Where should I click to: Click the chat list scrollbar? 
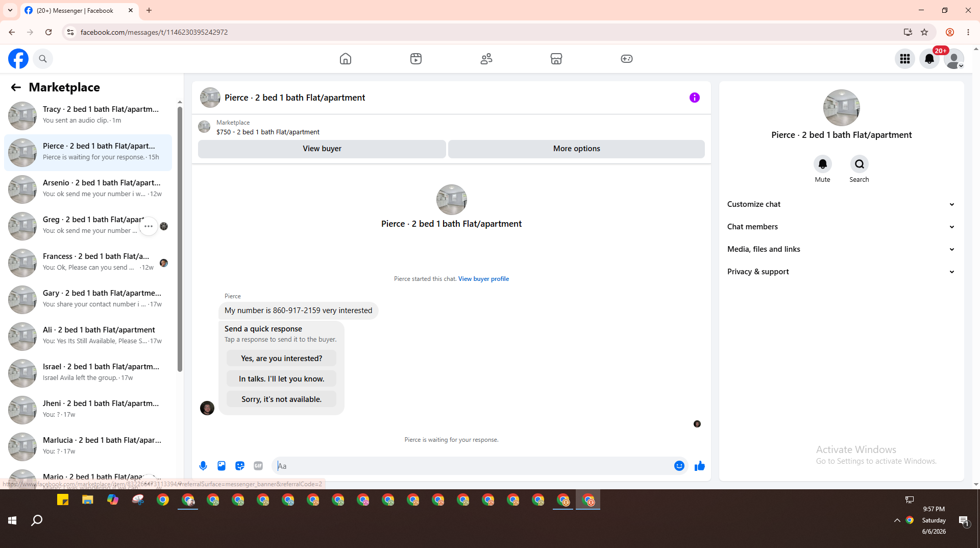coord(180,240)
